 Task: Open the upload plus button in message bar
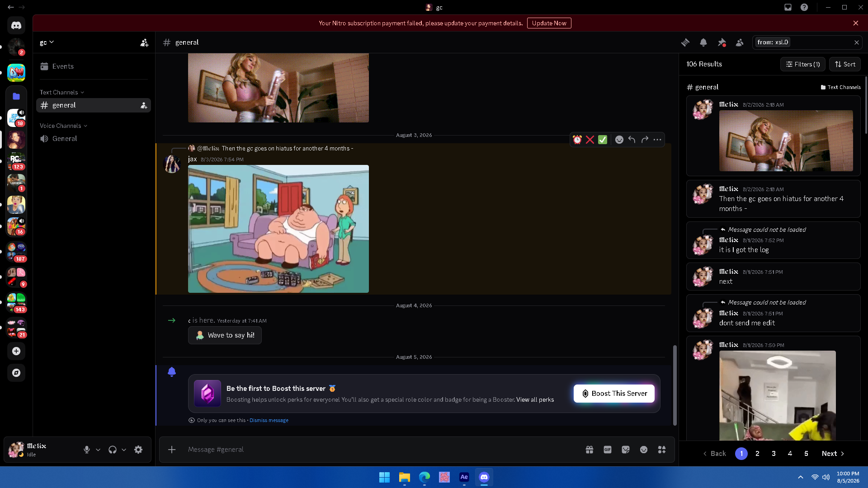tap(172, 450)
